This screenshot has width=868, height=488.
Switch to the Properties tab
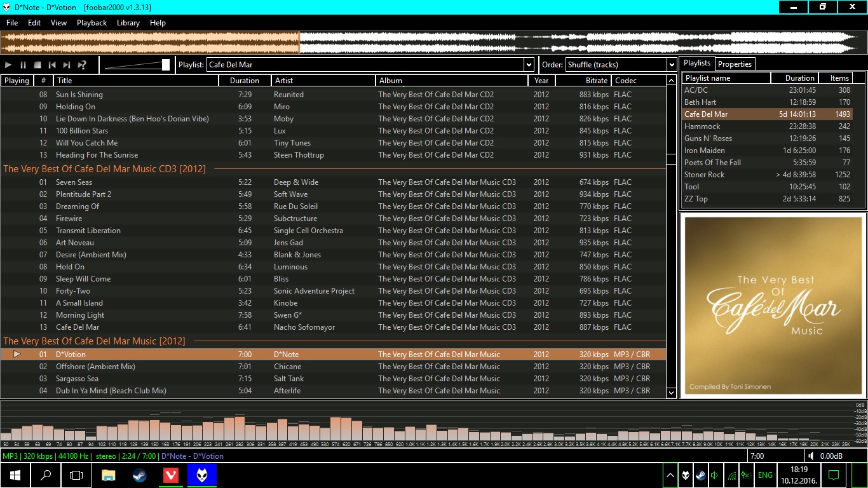[735, 64]
